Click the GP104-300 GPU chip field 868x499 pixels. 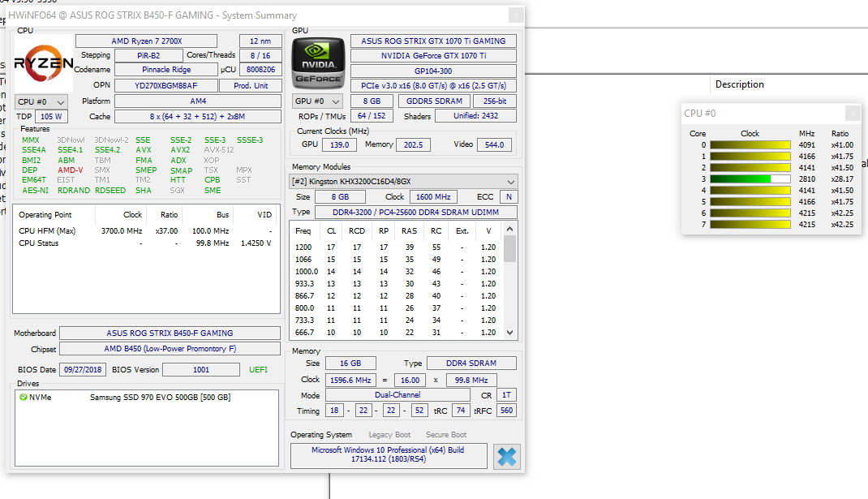coord(433,71)
